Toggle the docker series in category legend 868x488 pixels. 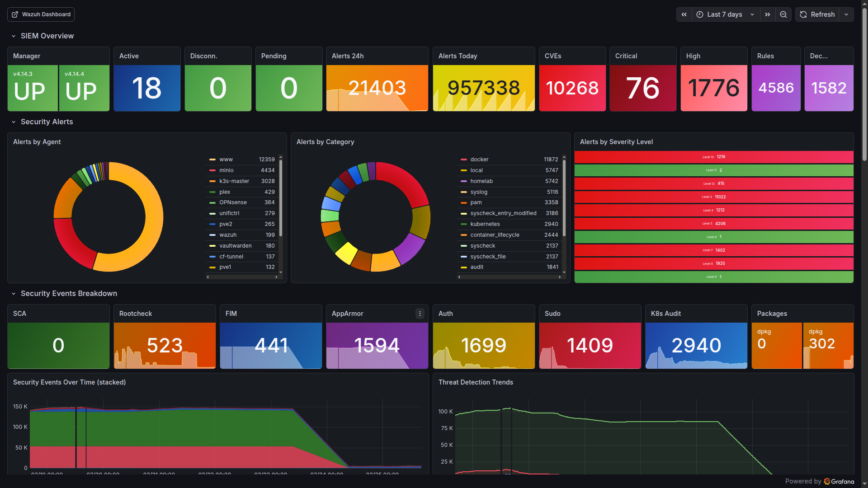click(479, 160)
